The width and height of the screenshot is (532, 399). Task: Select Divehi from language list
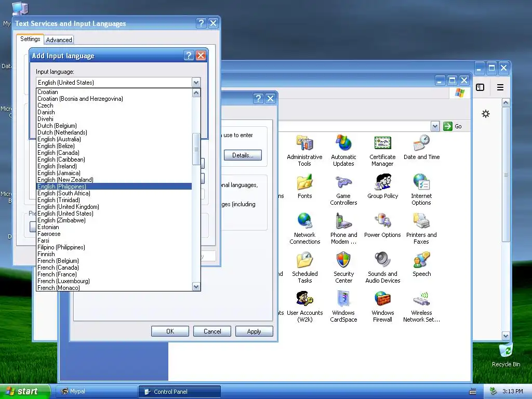114,119
